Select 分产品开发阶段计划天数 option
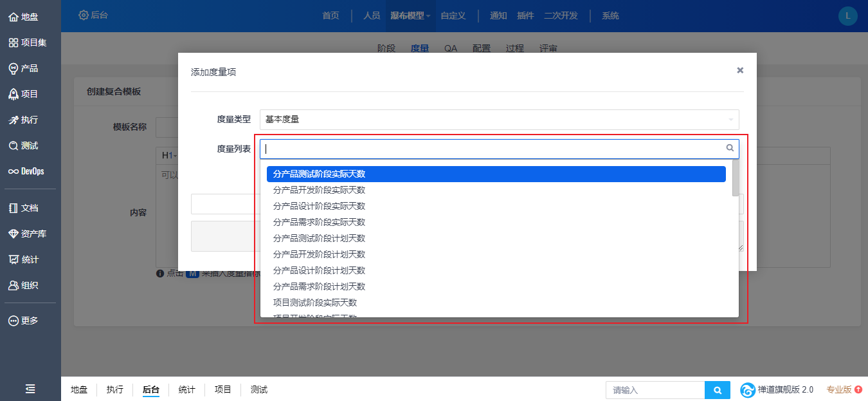Screen dimensions: 868x401 pyautogui.click(x=496, y=254)
